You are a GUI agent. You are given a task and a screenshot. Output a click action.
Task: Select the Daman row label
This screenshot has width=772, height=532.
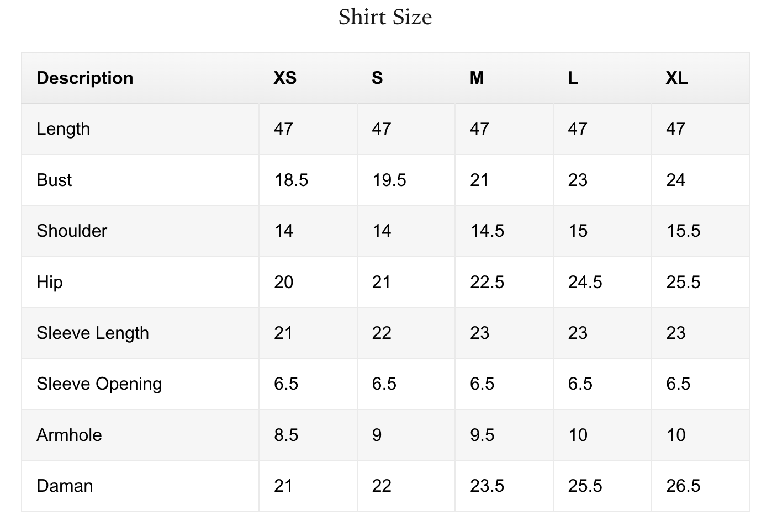pyautogui.click(x=65, y=486)
